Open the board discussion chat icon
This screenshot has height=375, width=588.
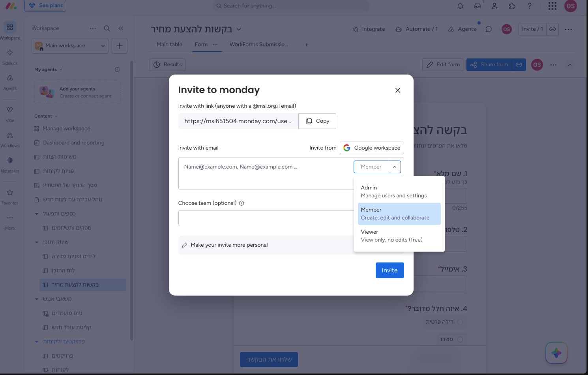pos(489,29)
